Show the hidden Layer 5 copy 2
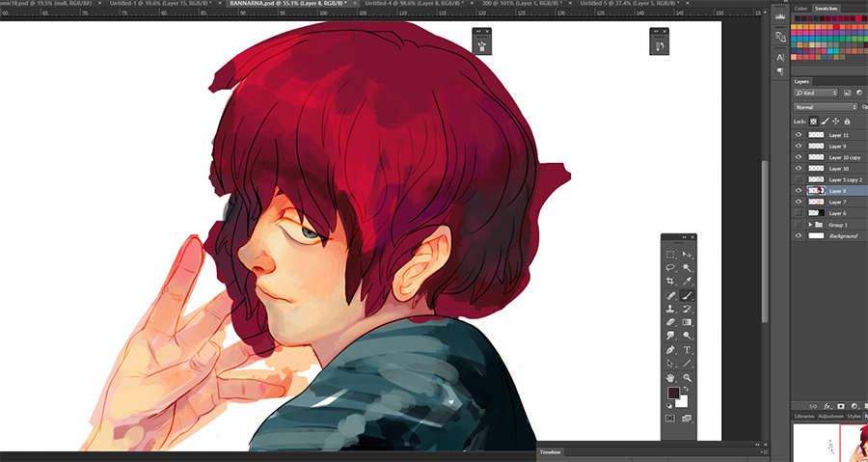868x462 pixels. point(798,179)
